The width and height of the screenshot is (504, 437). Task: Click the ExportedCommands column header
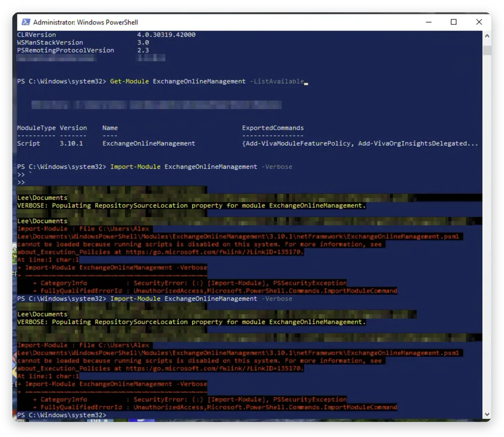click(273, 128)
